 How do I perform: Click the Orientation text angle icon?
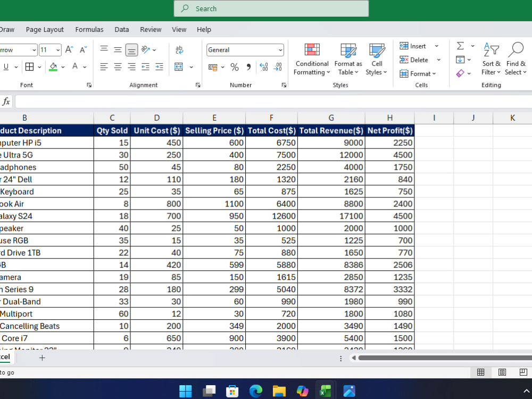[x=146, y=50]
